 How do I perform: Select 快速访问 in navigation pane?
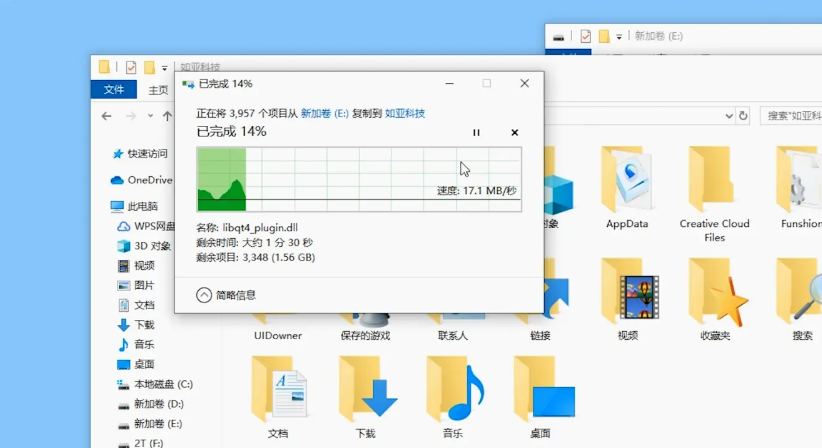[x=147, y=154]
